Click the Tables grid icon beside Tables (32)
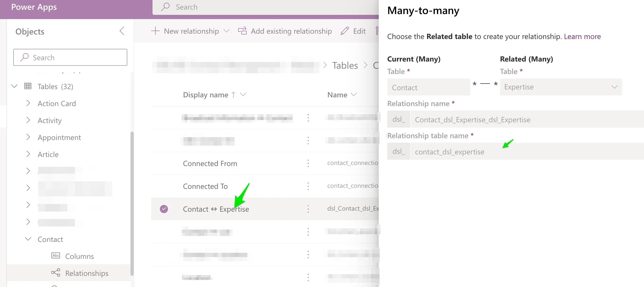644x287 pixels. pos(28,86)
